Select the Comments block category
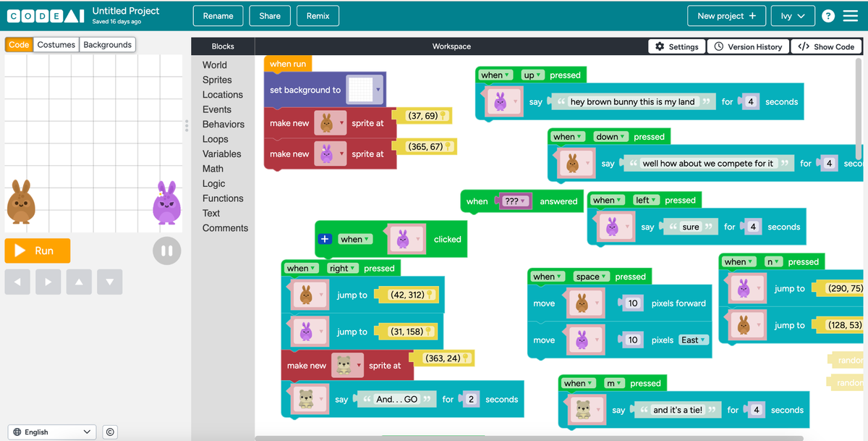 point(225,227)
